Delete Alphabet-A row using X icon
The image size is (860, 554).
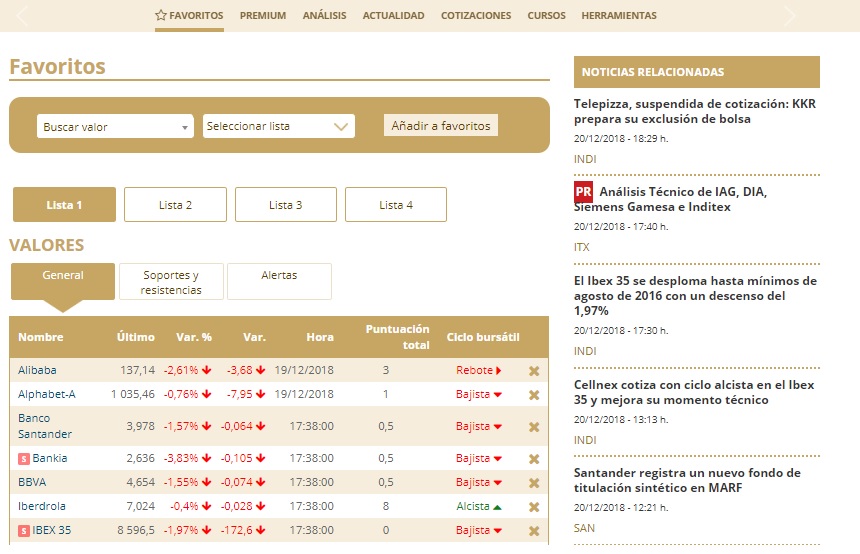click(534, 395)
